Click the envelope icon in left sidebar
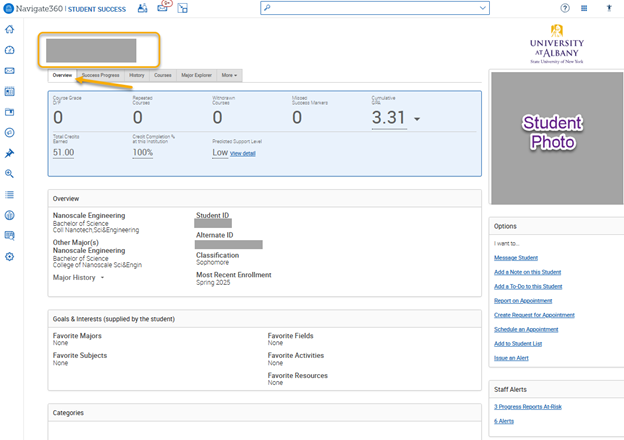624x440 pixels. pos(10,70)
